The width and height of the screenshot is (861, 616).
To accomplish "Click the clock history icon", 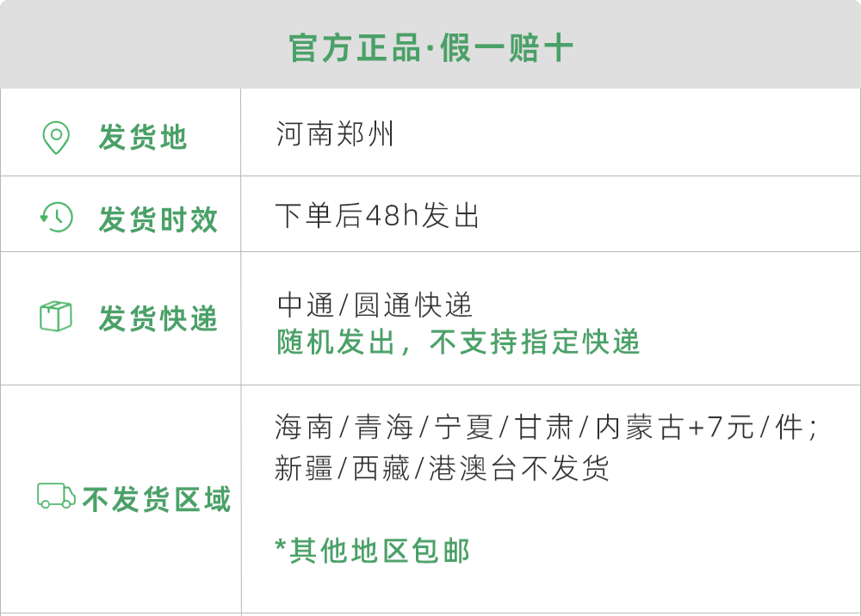I will 57,217.
